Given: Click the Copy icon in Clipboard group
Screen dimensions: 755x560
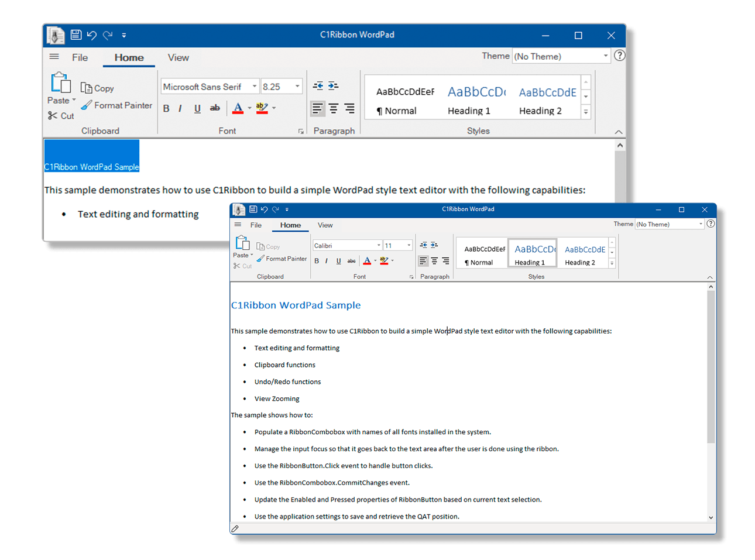Looking at the screenshot, I should [x=85, y=88].
